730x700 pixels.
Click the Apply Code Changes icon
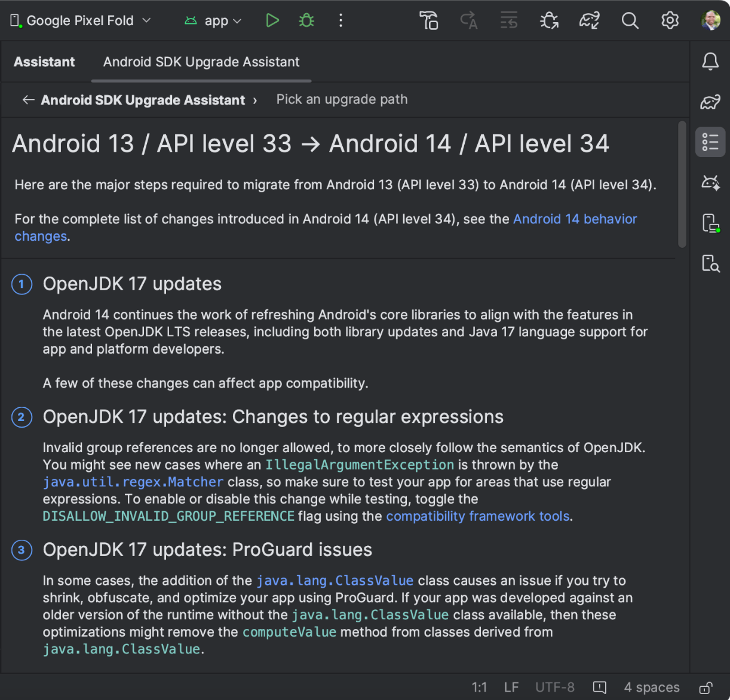click(x=509, y=20)
